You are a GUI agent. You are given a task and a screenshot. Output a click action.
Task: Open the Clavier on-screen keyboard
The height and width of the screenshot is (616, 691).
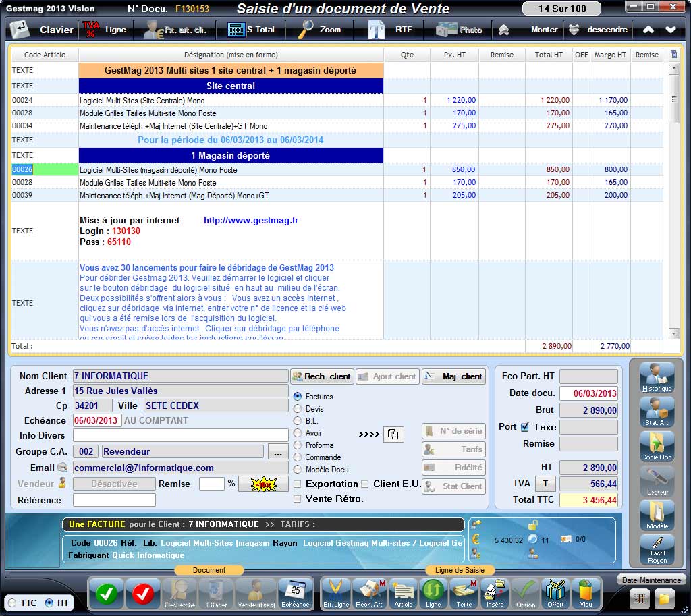click(42, 30)
